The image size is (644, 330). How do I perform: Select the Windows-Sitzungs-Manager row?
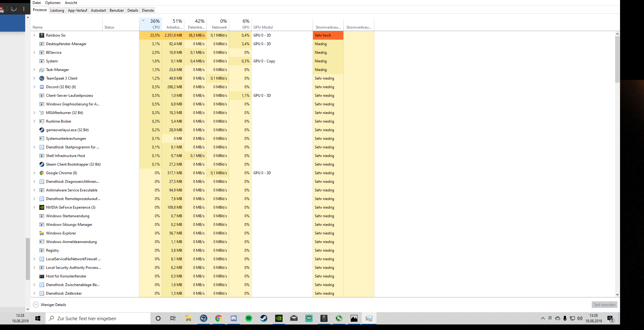[x=203, y=225]
